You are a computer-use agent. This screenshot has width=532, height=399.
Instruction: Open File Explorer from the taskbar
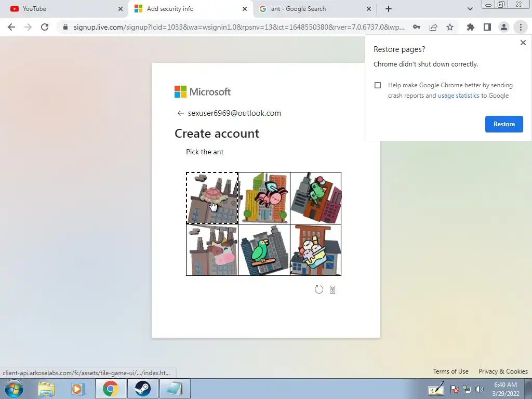[46, 389]
